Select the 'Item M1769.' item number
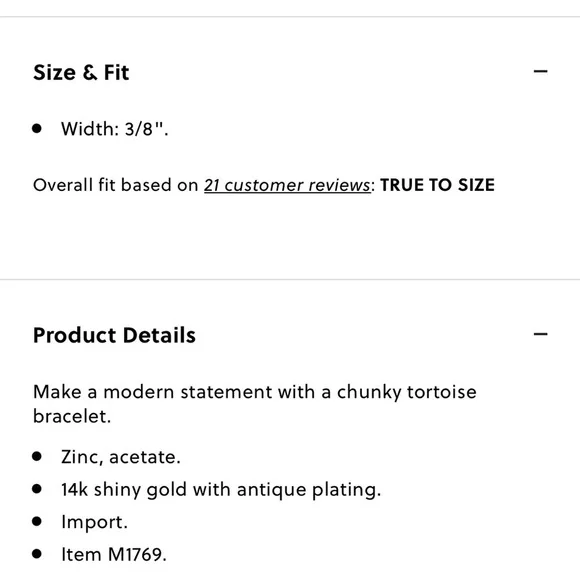Viewport: 580px width, 580px height. pyautogui.click(x=114, y=554)
